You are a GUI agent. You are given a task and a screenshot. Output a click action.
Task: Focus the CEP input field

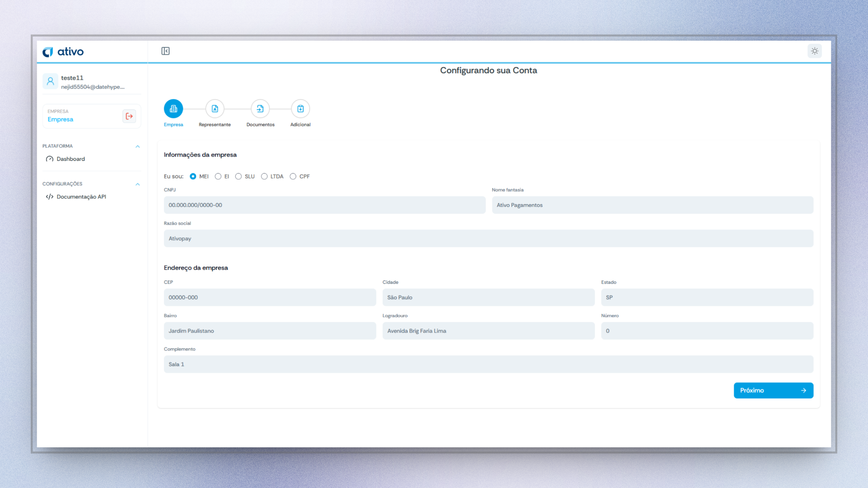tap(269, 297)
